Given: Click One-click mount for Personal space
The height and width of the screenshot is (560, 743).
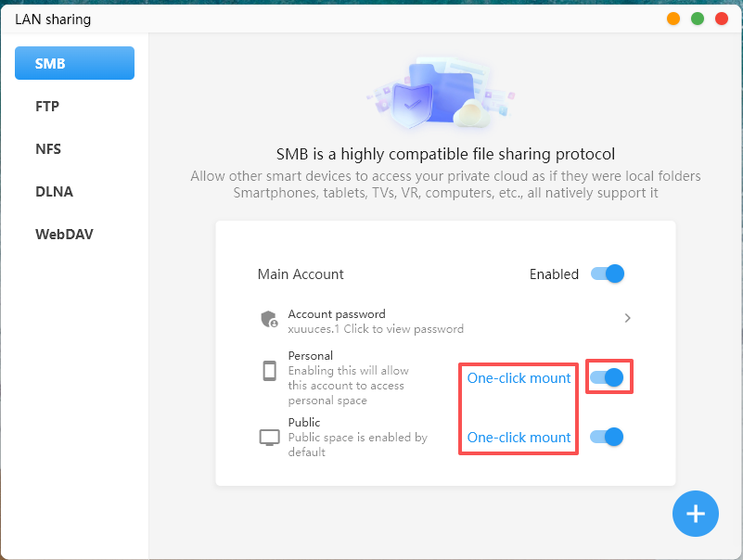Looking at the screenshot, I should click(x=519, y=378).
